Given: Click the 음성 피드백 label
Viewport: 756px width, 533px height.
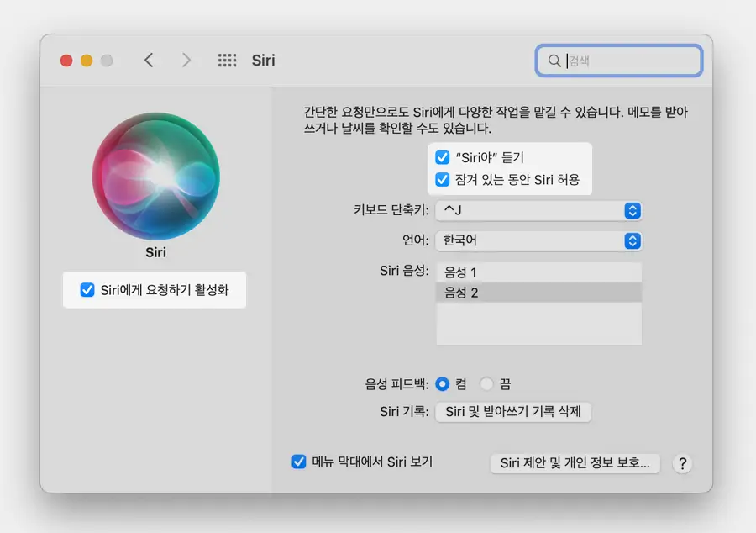Looking at the screenshot, I should [396, 384].
